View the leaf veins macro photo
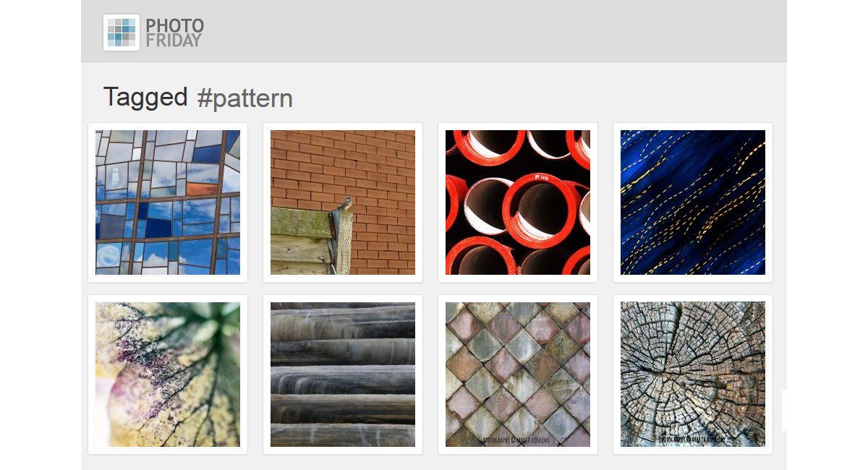This screenshot has height=470, width=868. click(x=168, y=375)
